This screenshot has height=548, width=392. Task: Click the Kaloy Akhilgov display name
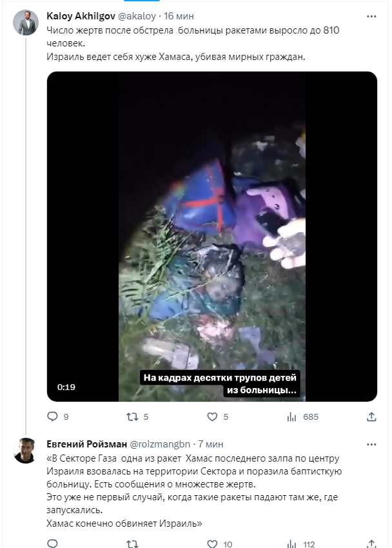pyautogui.click(x=81, y=15)
